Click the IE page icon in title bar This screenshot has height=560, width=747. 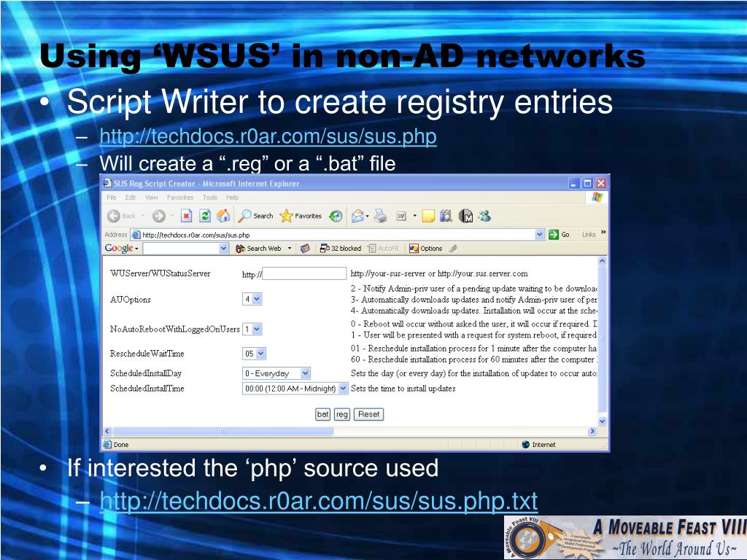pyautogui.click(x=108, y=183)
